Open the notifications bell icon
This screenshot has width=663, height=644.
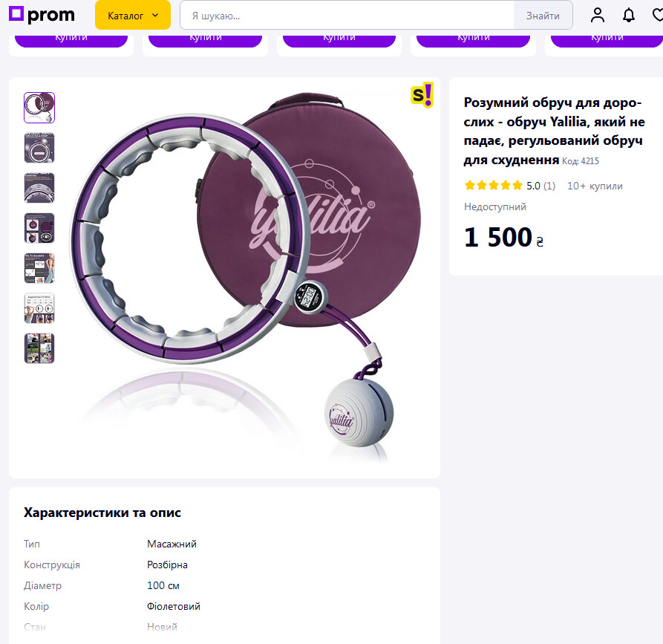coord(628,16)
